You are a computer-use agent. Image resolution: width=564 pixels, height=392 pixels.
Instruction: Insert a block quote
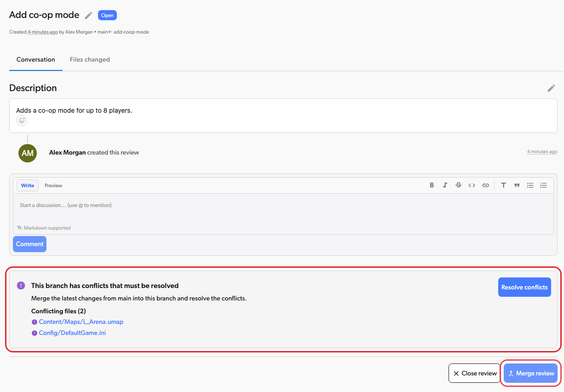(517, 185)
